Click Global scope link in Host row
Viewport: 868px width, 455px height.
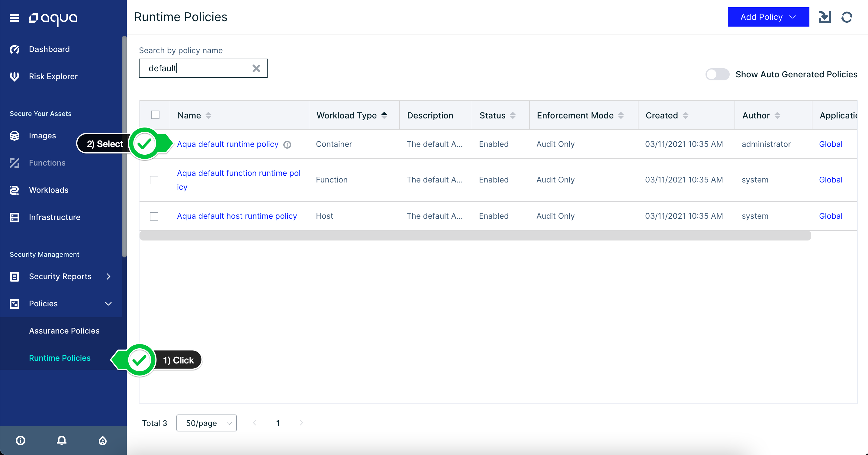[831, 216]
